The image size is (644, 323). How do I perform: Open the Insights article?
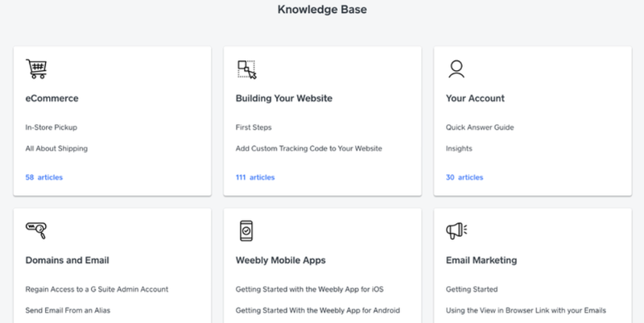(459, 148)
